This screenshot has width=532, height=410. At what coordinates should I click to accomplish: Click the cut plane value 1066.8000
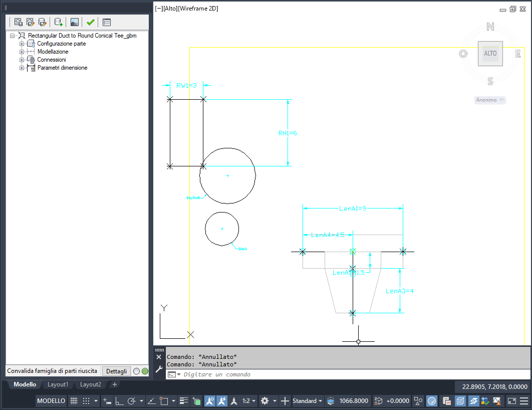coord(354,401)
